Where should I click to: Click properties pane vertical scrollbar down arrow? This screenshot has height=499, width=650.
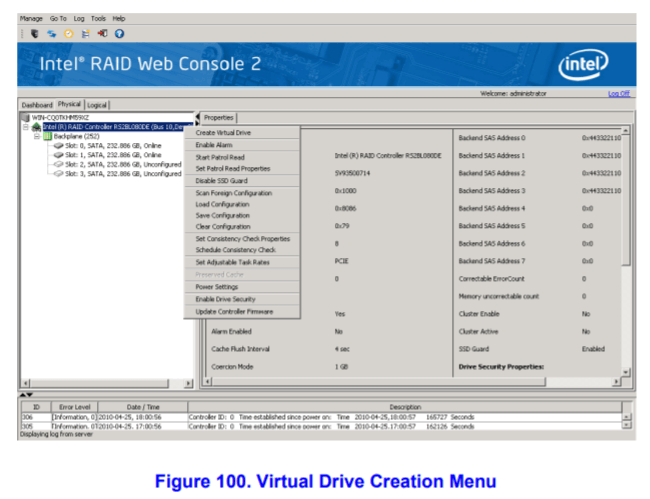(626, 372)
